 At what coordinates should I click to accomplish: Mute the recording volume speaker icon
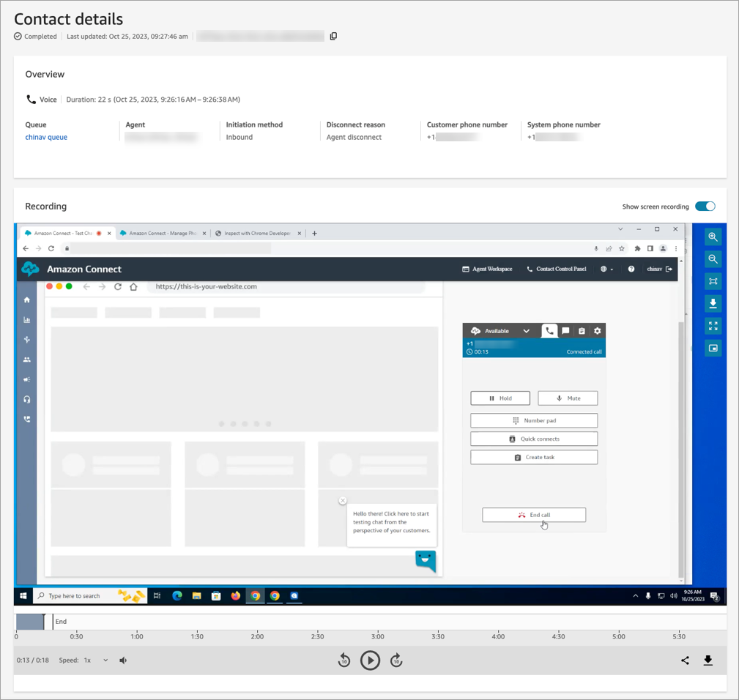click(x=123, y=660)
